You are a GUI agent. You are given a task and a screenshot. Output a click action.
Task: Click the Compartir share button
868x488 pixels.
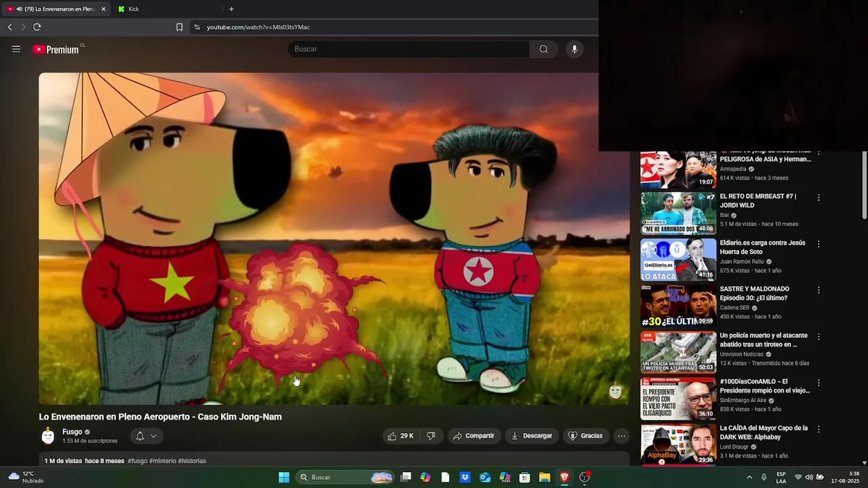(473, 436)
